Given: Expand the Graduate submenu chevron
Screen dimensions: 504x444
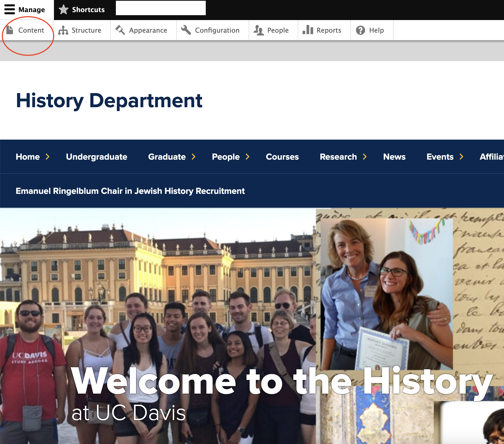Looking at the screenshot, I should click(x=194, y=157).
